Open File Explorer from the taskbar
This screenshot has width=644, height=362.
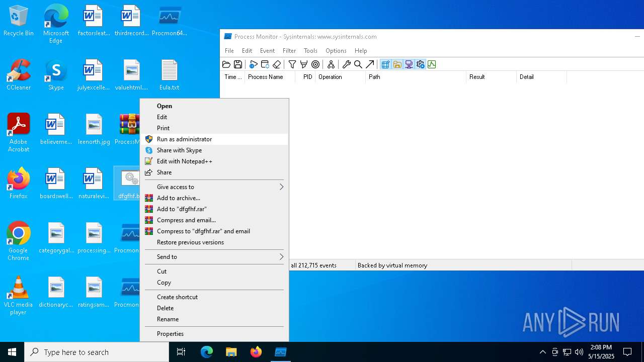point(231,352)
